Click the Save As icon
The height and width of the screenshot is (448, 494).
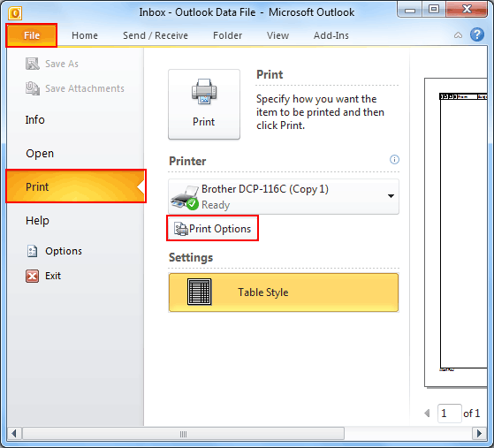(32, 64)
